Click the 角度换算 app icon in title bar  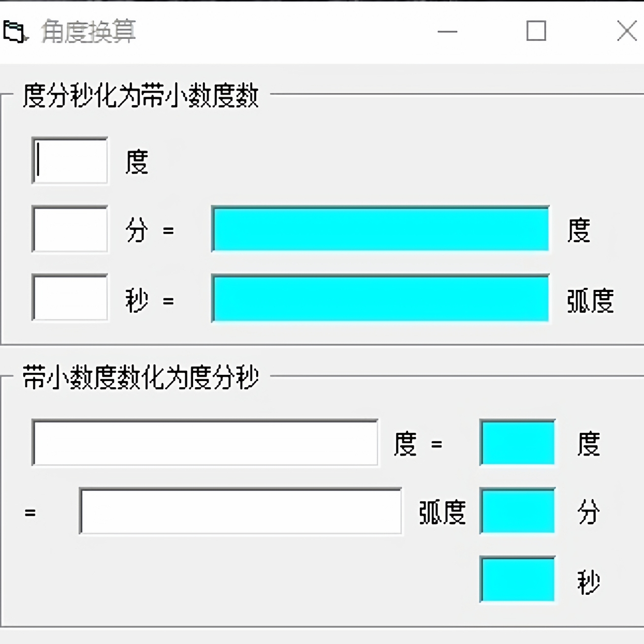click(x=15, y=32)
